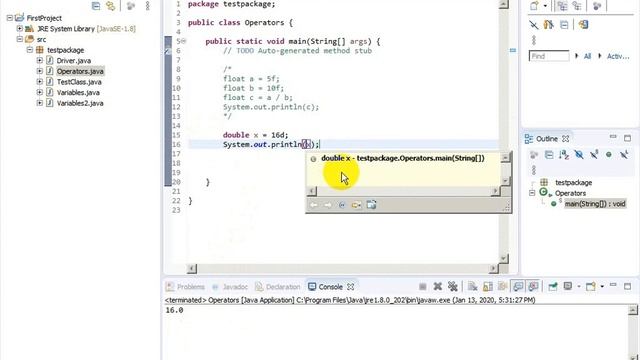640x360 pixels.
Task: Toggle hide static members in Outline
Action: (x=594, y=155)
